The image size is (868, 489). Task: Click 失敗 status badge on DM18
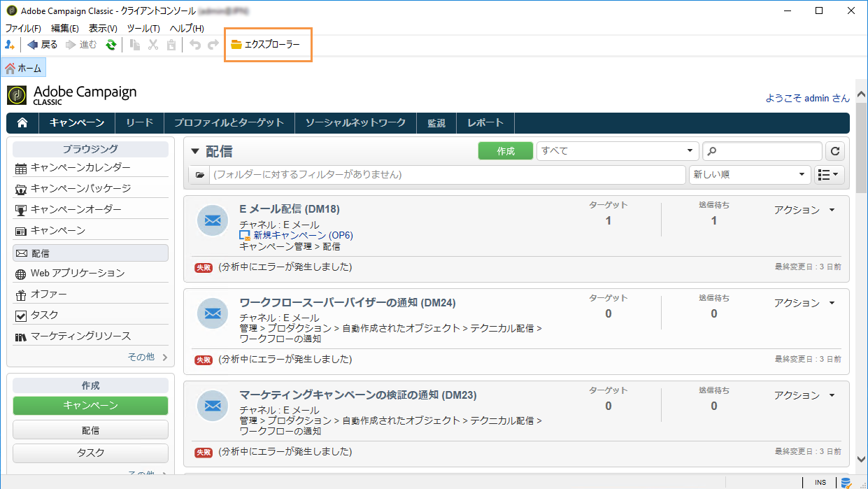(204, 267)
